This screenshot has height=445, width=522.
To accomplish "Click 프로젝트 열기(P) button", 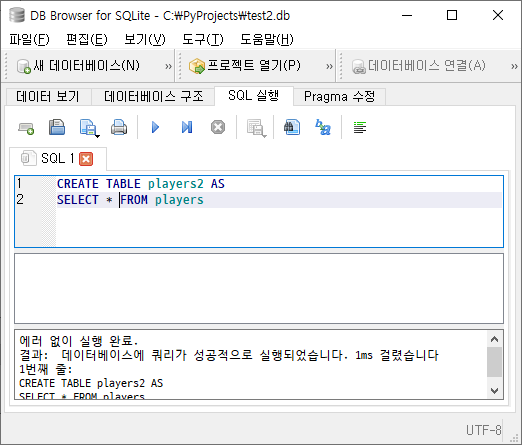I will 245,66.
